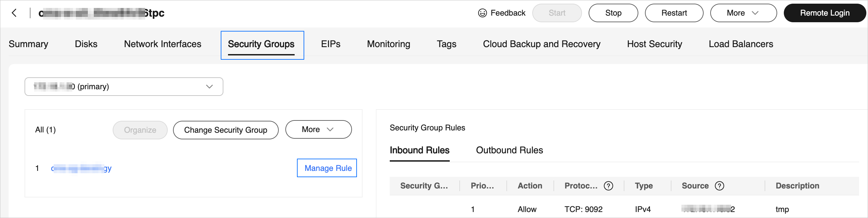
Task: Switch to Outbound Rules tab
Action: coord(509,150)
